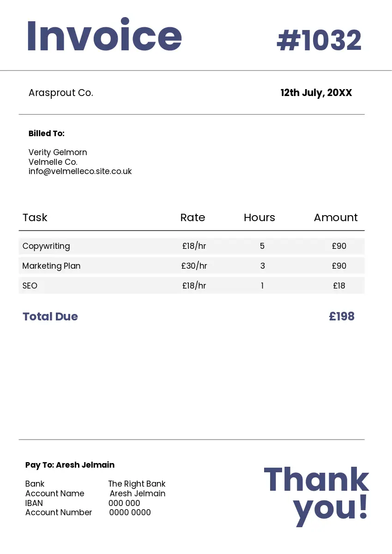Click the Total Due label

point(50,317)
